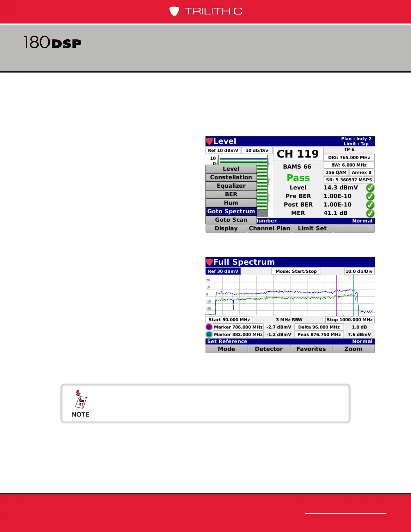The image size is (411, 532).
Task: Choose BER from the popup menu
Action: [x=231, y=194]
